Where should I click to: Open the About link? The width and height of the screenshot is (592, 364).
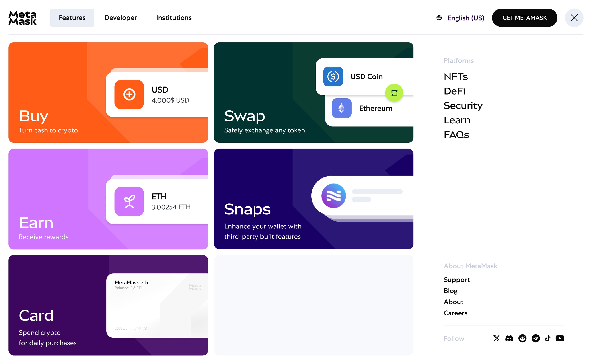click(x=453, y=302)
